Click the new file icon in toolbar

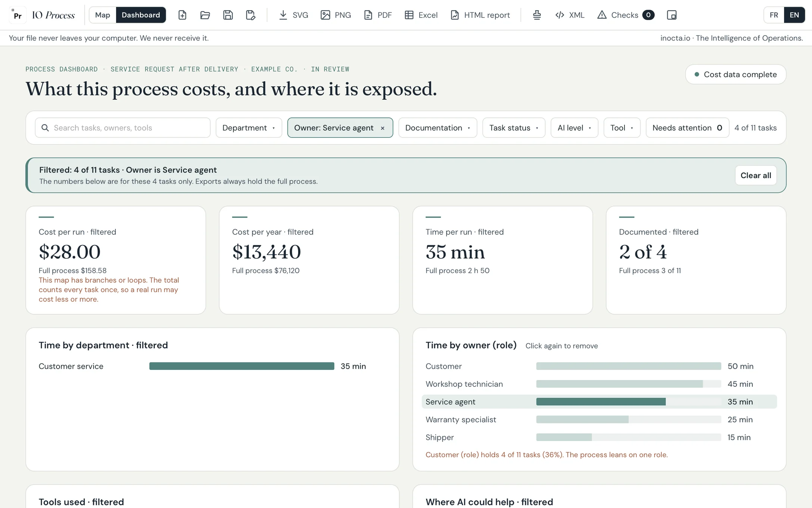point(182,15)
